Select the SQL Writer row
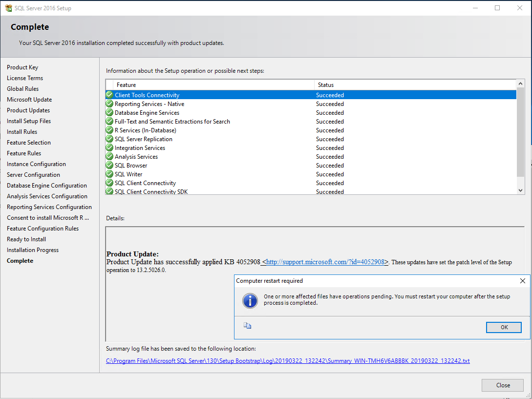 (x=311, y=174)
